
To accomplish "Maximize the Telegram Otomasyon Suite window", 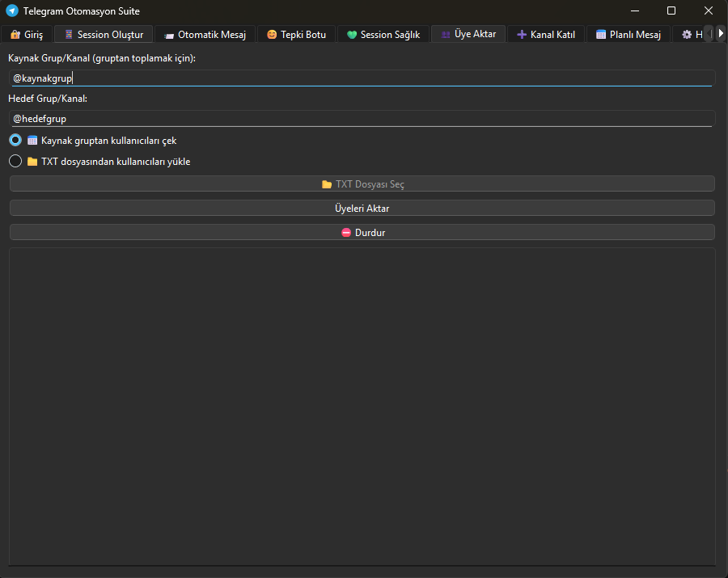I will coord(671,11).
